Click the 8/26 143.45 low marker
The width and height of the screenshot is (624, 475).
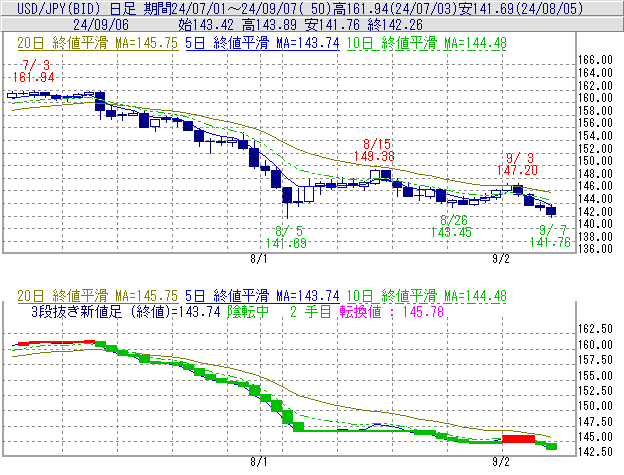click(451, 226)
